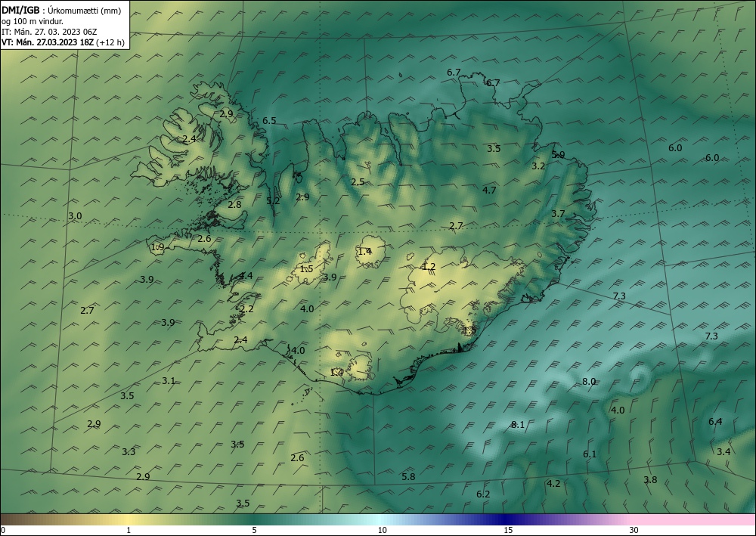756x536 pixels.
Task: Click the 'og 100 m vindur.' subtitle line
Action: [x=33, y=21]
